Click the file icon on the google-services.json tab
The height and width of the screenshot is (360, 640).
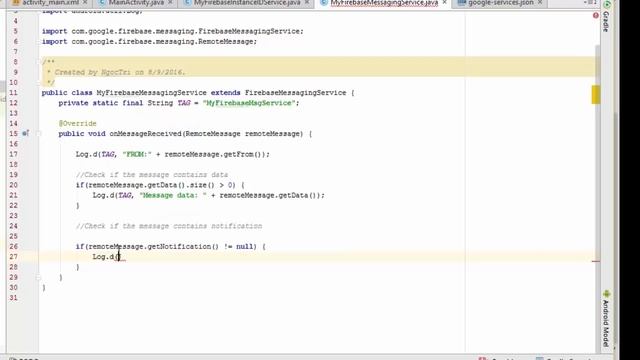[x=461, y=2]
